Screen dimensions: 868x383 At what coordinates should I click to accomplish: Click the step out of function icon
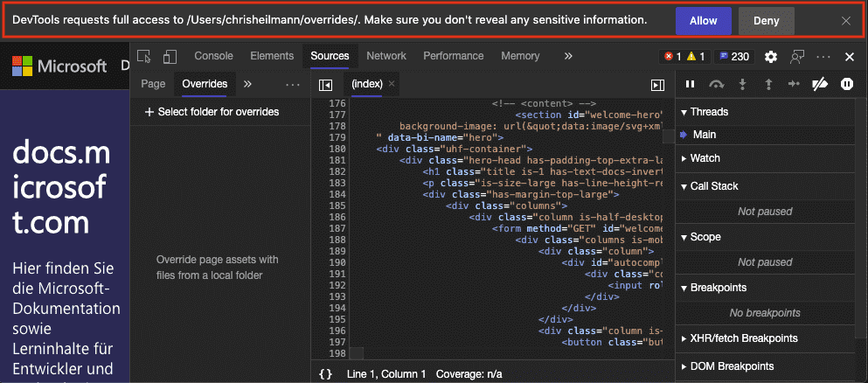[768, 85]
